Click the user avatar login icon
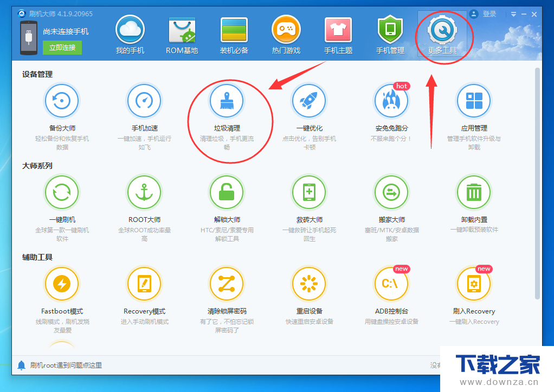Viewport: 554px width, 392px height. pos(473,14)
